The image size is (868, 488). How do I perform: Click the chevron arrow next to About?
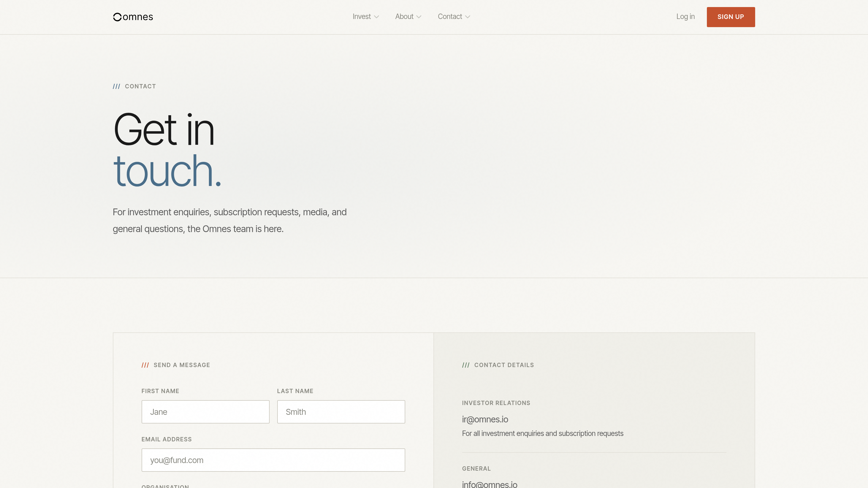(419, 17)
